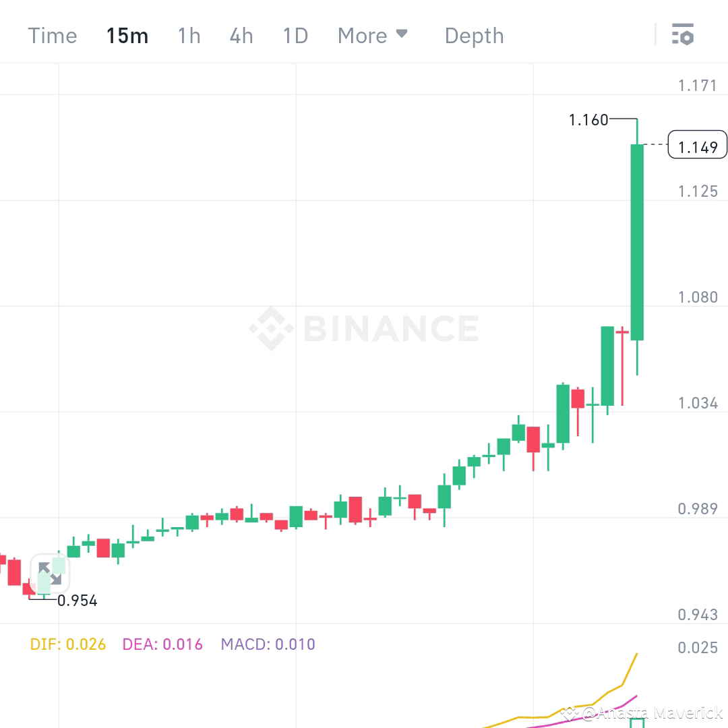The height and width of the screenshot is (728, 728).
Task: Click the DEA: 0.016 indicator label
Action: click(x=162, y=644)
